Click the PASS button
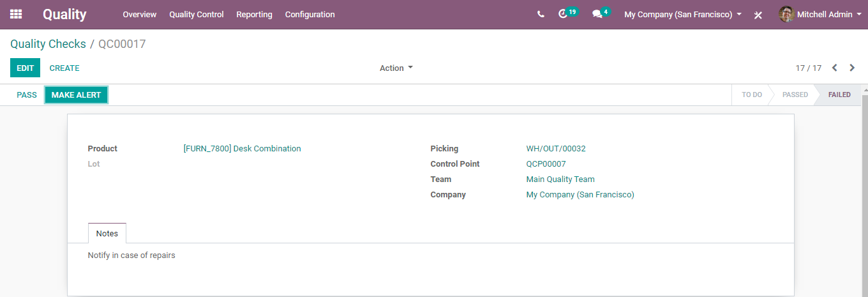Screen dimensions: 868x297 27,95
